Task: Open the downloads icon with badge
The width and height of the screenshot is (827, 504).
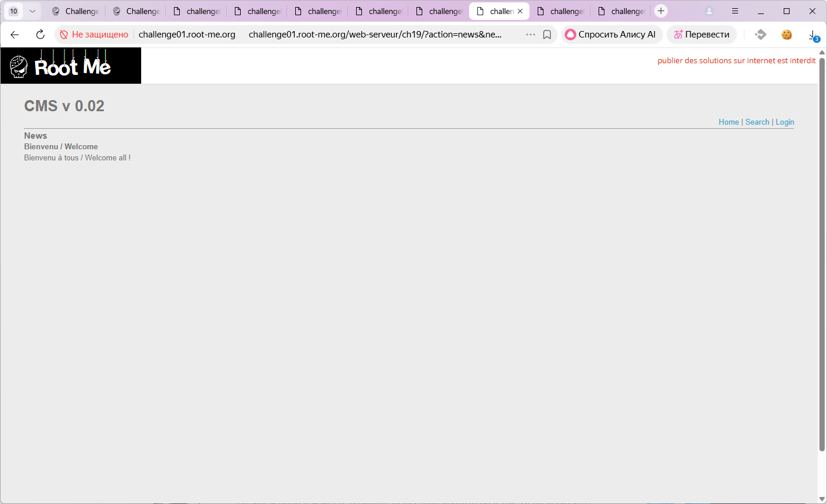Action: pyautogui.click(x=813, y=35)
